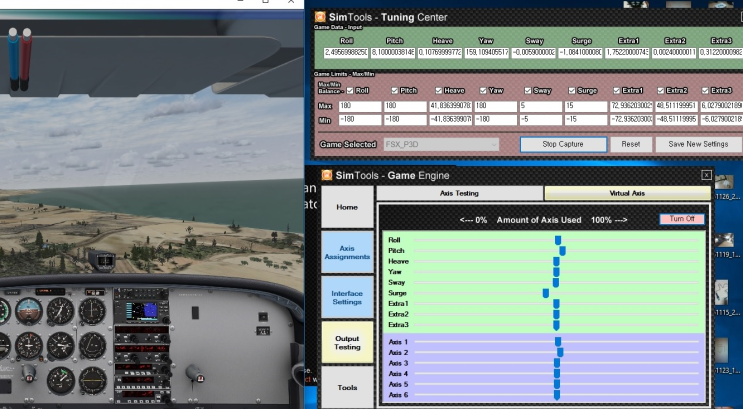The height and width of the screenshot is (409, 743).
Task: Click the Extra2 Min input field
Action: coord(677,120)
